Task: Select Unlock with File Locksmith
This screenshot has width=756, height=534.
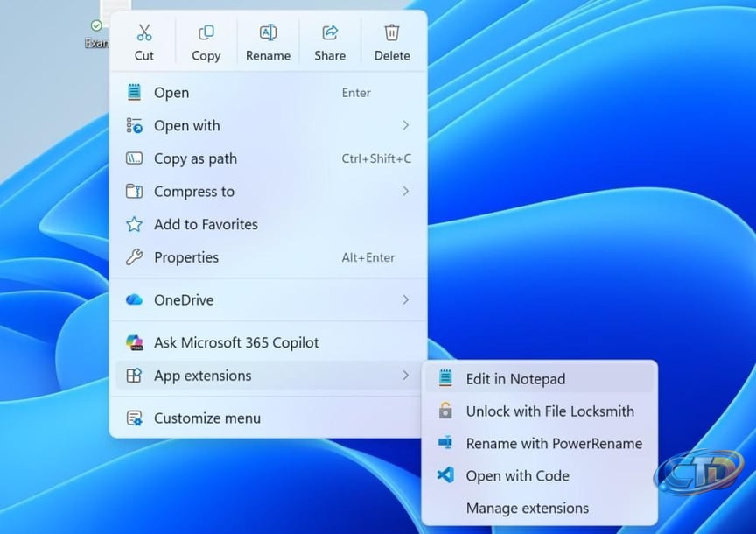Action: [540, 411]
